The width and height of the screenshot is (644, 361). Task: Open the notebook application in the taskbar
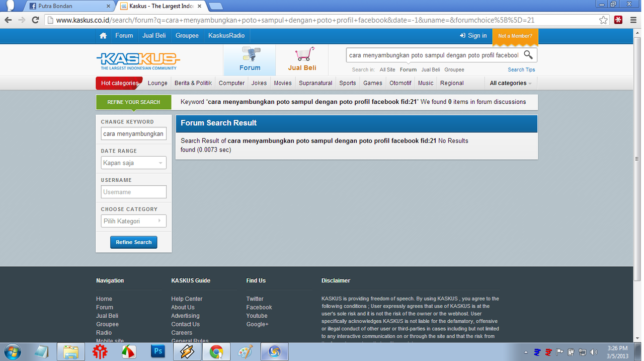(42, 352)
